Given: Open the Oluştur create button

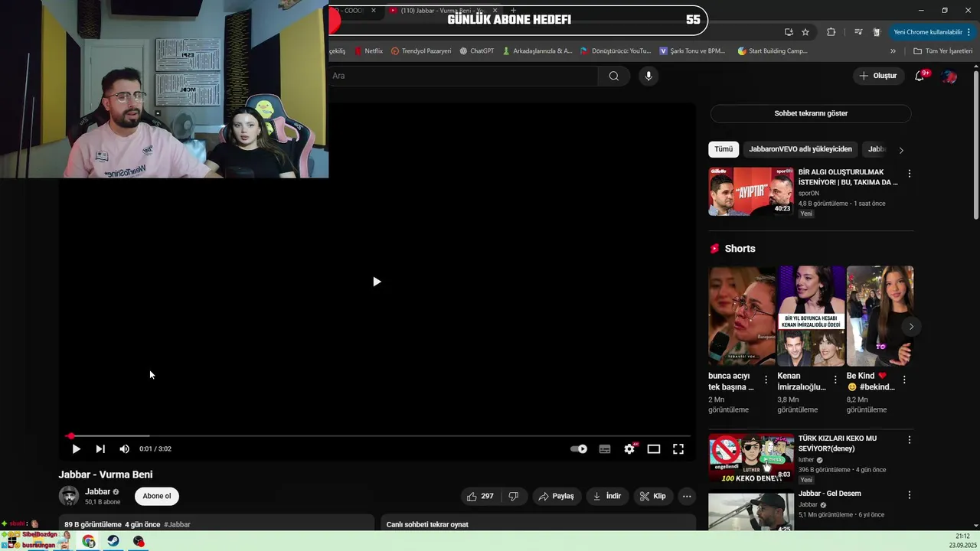Looking at the screenshot, I should (x=878, y=76).
